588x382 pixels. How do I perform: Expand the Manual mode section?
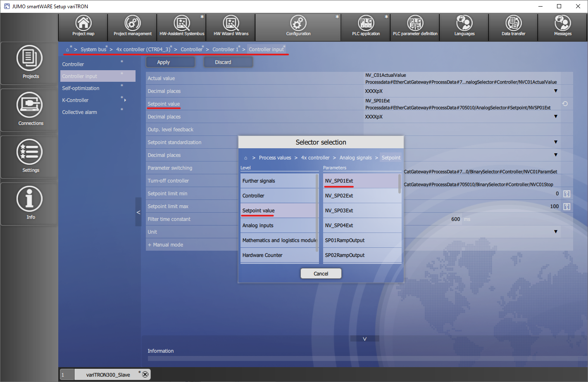(165, 245)
